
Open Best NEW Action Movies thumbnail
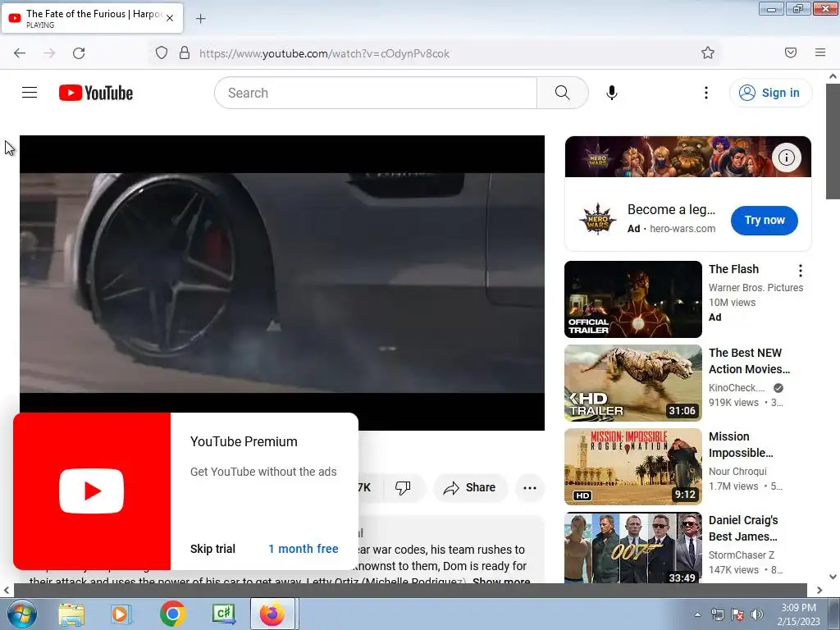(x=633, y=383)
